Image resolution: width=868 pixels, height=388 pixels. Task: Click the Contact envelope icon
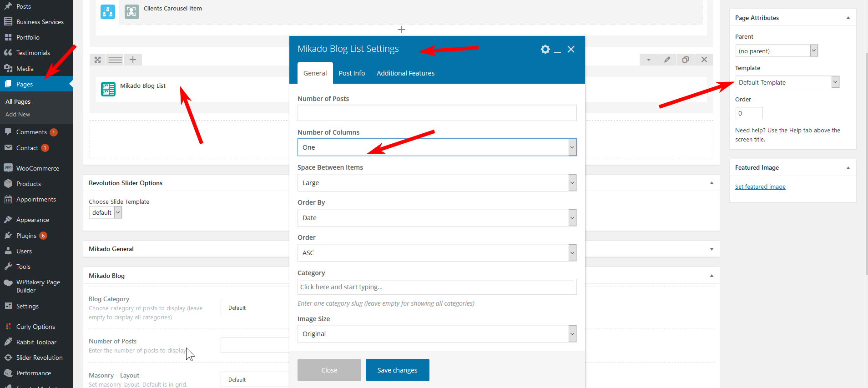click(x=8, y=148)
